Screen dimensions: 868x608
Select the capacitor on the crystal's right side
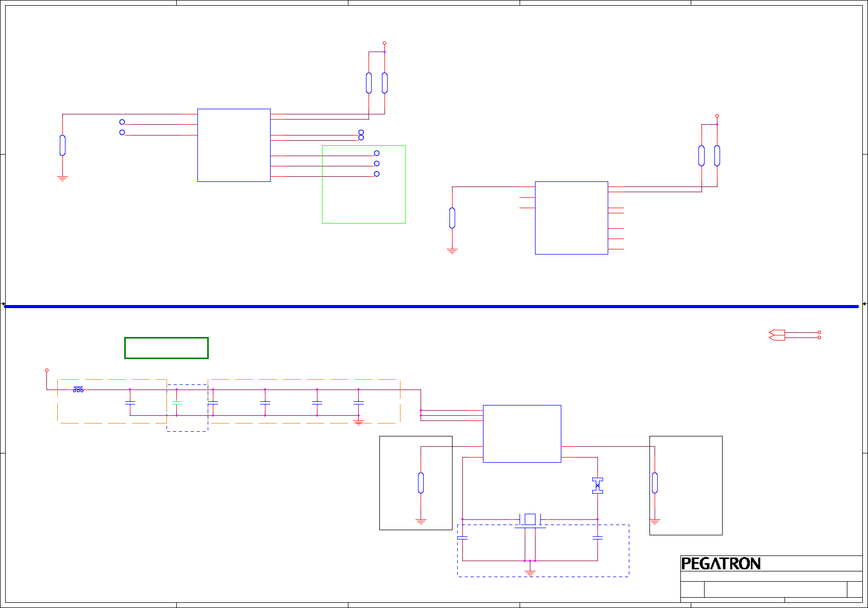597,538
